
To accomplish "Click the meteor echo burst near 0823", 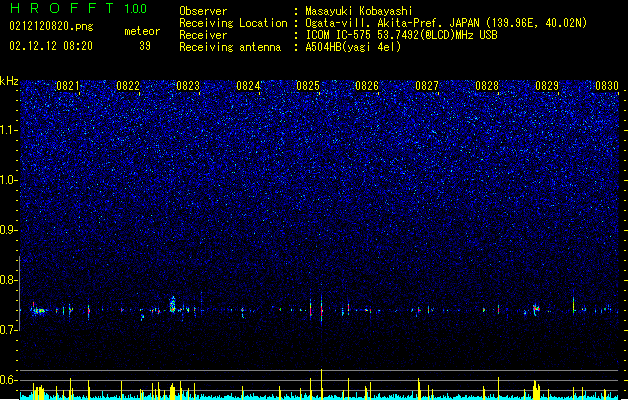I will coord(173,305).
